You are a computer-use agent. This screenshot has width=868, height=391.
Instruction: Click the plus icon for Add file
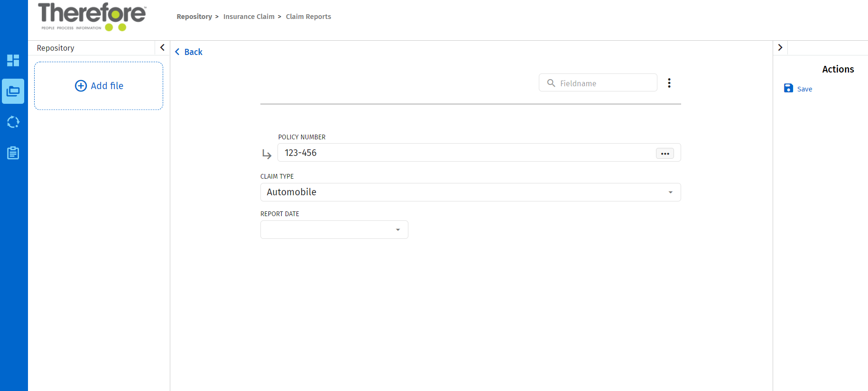click(x=81, y=86)
